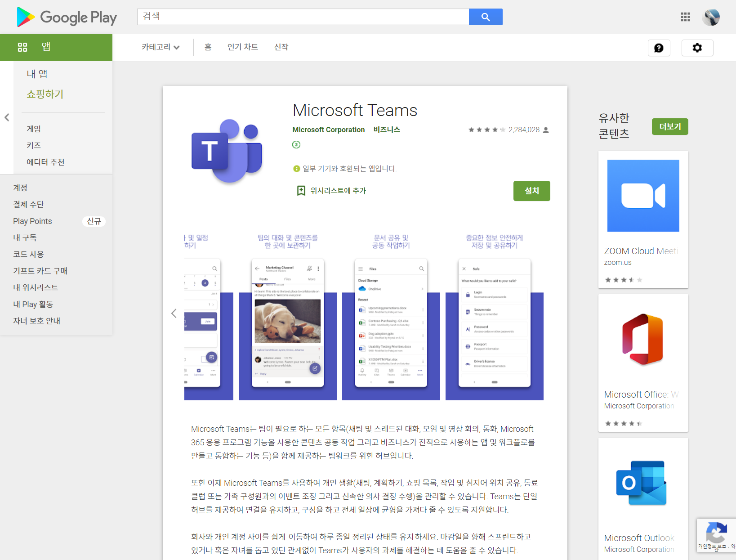Open the Google apps grid icon
The image size is (736, 560).
point(685,17)
